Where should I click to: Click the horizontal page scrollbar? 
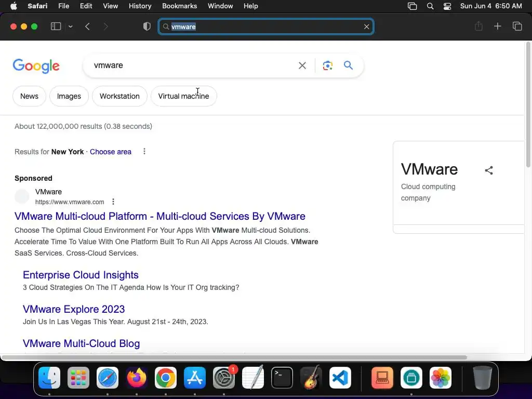(x=234, y=357)
